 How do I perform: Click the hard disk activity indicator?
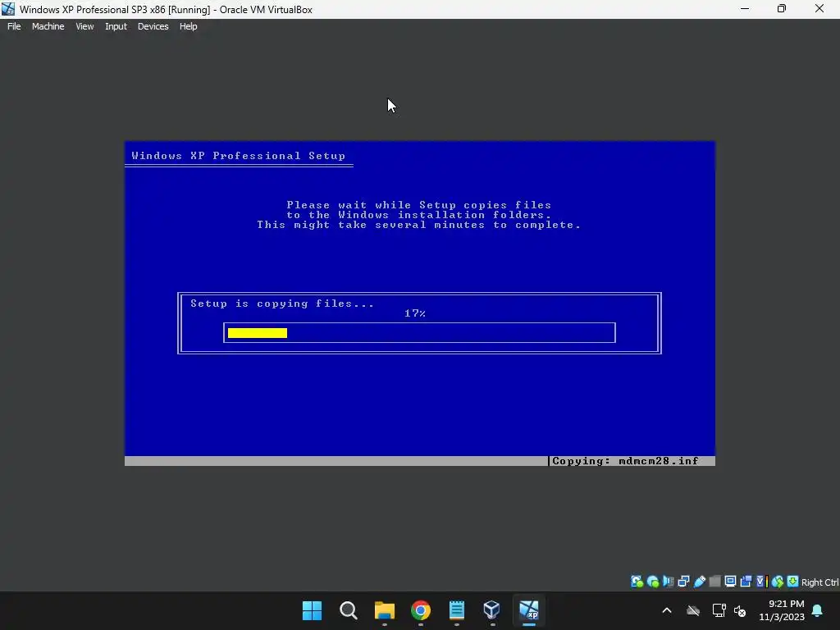pos(637,582)
